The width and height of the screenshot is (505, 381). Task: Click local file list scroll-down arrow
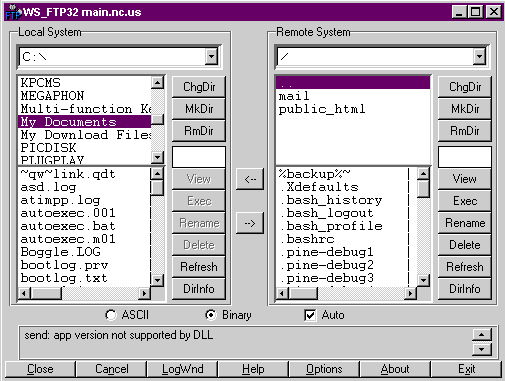point(157,280)
